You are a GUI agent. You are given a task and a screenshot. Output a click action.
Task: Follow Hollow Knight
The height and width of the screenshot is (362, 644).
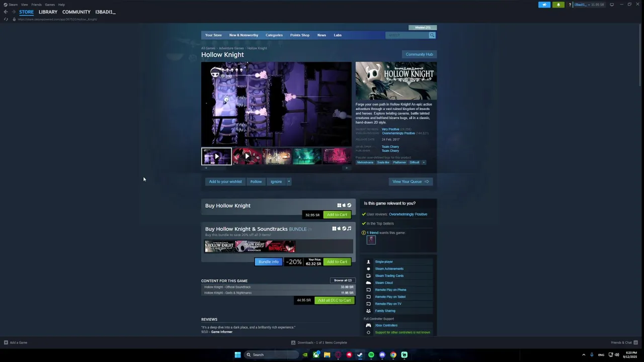point(256,182)
